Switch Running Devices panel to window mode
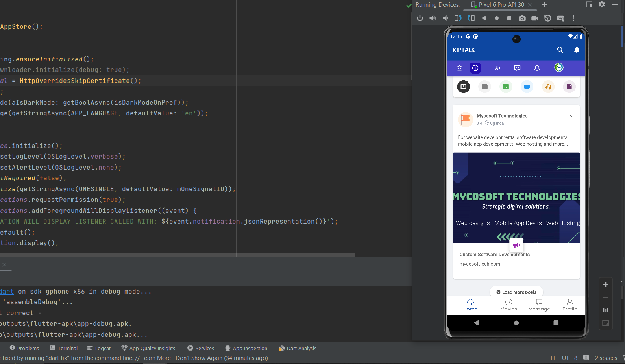 589,4
